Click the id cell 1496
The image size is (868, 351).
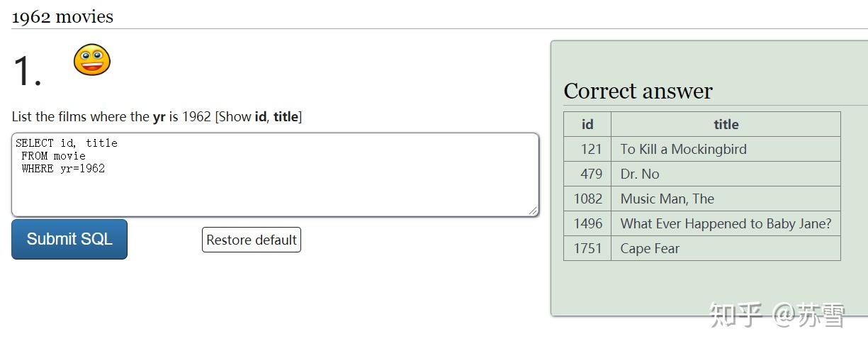pos(588,223)
